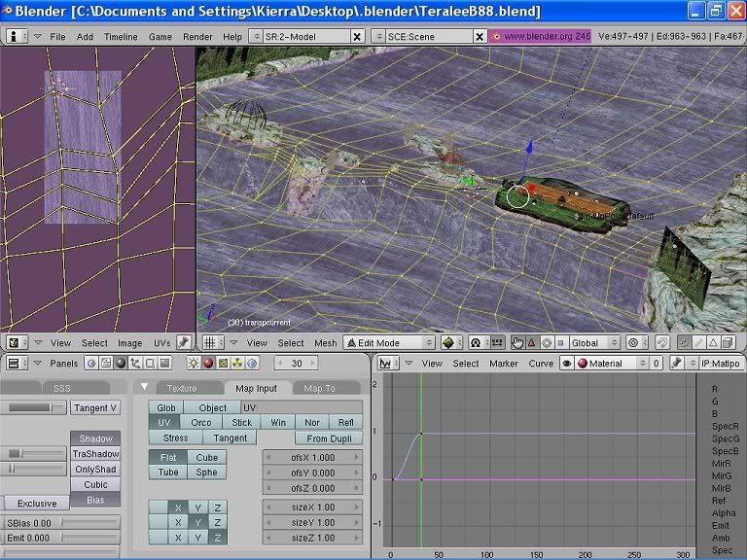Image resolution: width=747 pixels, height=560 pixels.
Task: Open the Mesh menu in 3D view
Action: 326,342
